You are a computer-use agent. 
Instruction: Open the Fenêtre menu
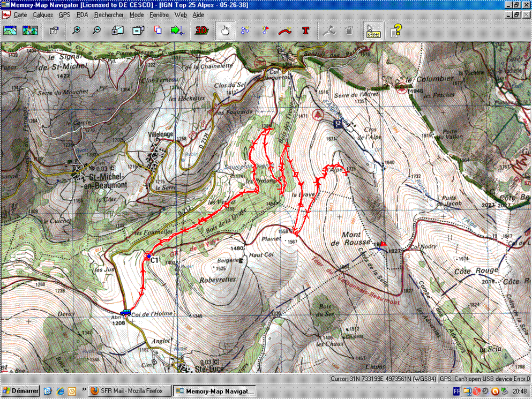coord(159,15)
